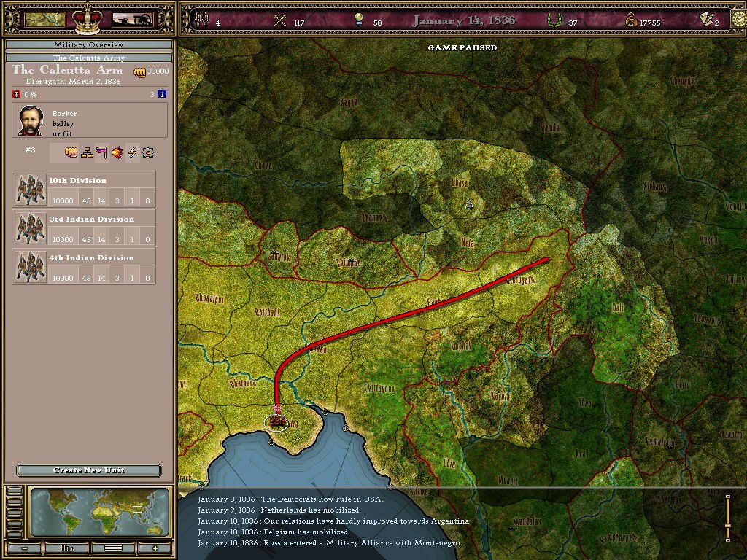Click the crossed swords icon
Image resolution: width=747 pixels, height=560 pixels.
(x=281, y=20)
